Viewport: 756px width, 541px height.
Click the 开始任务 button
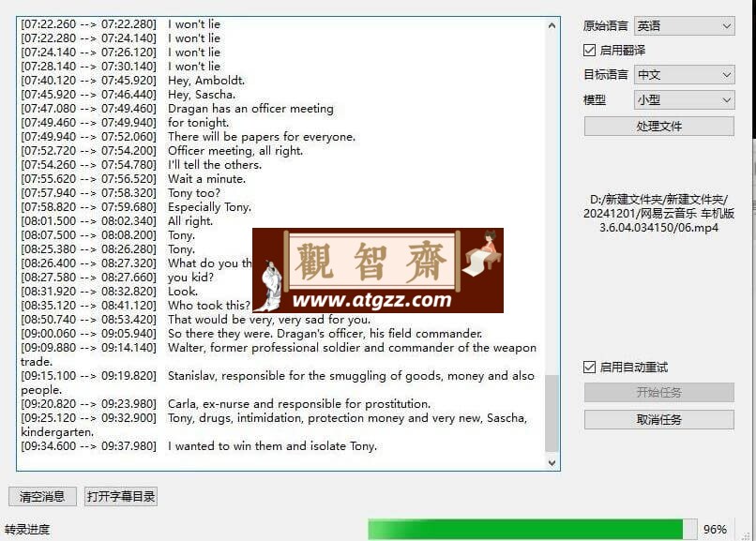[x=659, y=392]
